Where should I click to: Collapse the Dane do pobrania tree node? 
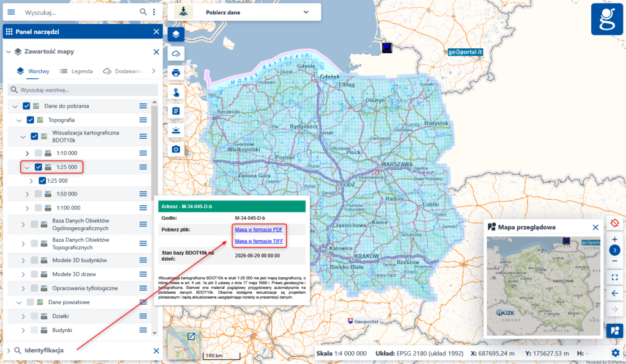click(15, 106)
